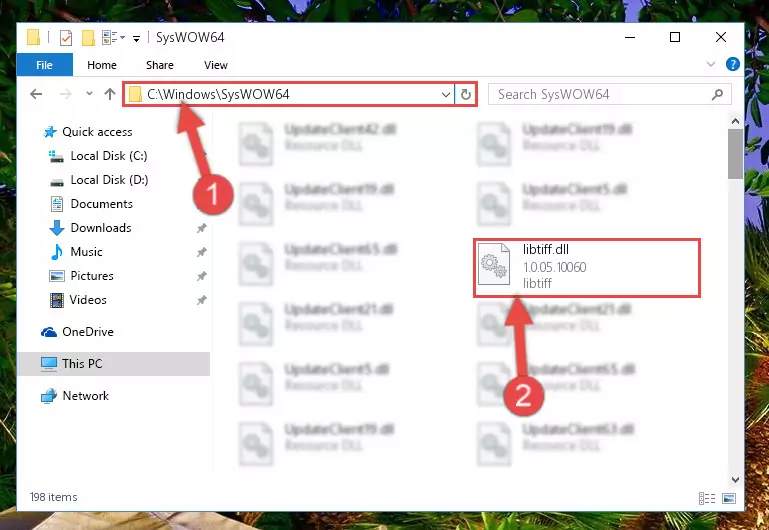Open Music in the navigation pane

86,252
